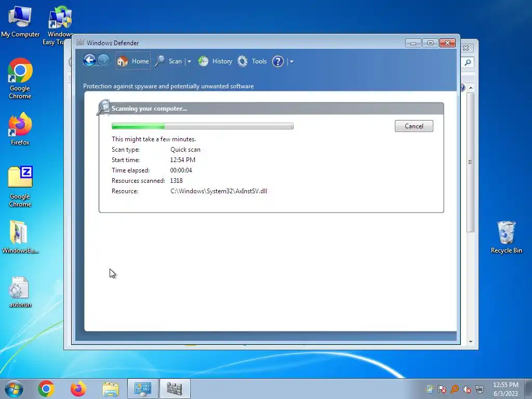
Task: Select the AxInstSV.dll resource path
Action: 219,191
